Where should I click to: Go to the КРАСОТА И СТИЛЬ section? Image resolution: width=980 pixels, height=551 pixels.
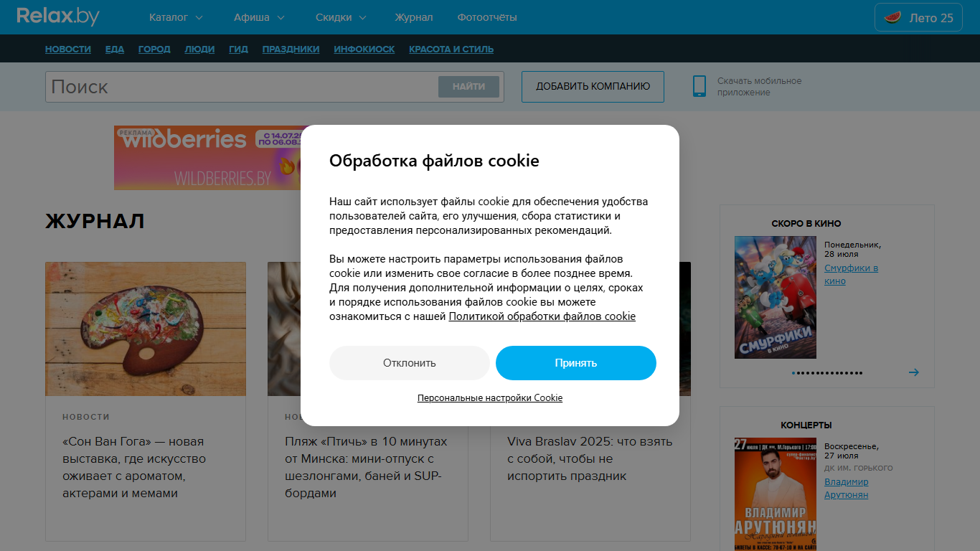click(x=451, y=50)
